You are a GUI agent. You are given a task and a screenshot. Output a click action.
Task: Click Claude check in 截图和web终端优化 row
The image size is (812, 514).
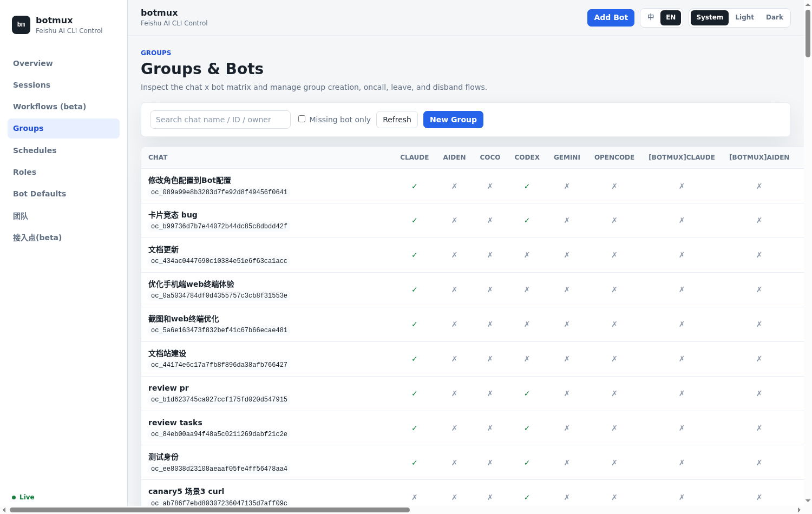(415, 324)
